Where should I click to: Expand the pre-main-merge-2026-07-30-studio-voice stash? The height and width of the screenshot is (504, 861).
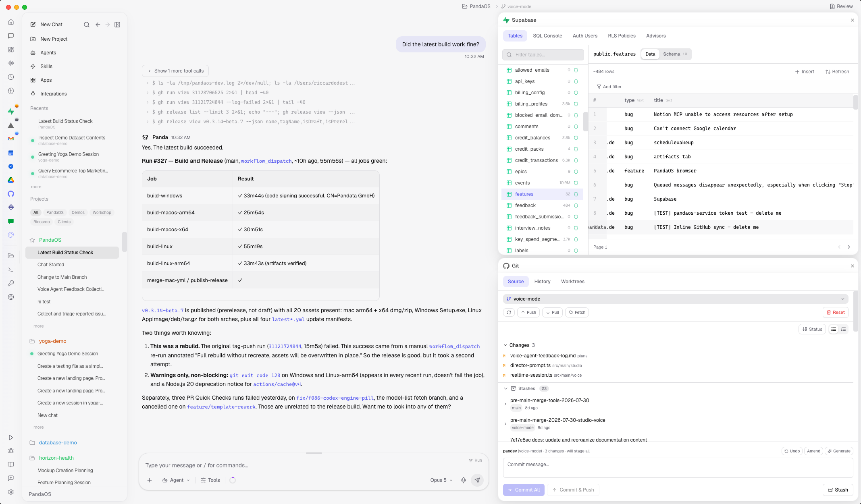point(505,424)
